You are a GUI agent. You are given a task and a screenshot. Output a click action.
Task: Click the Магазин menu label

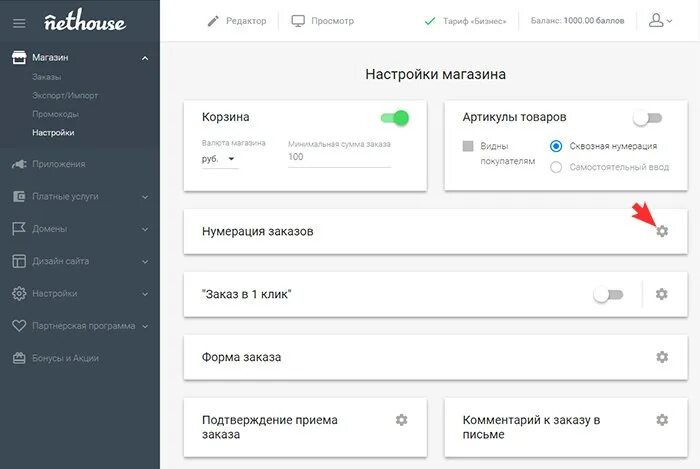tap(50, 58)
